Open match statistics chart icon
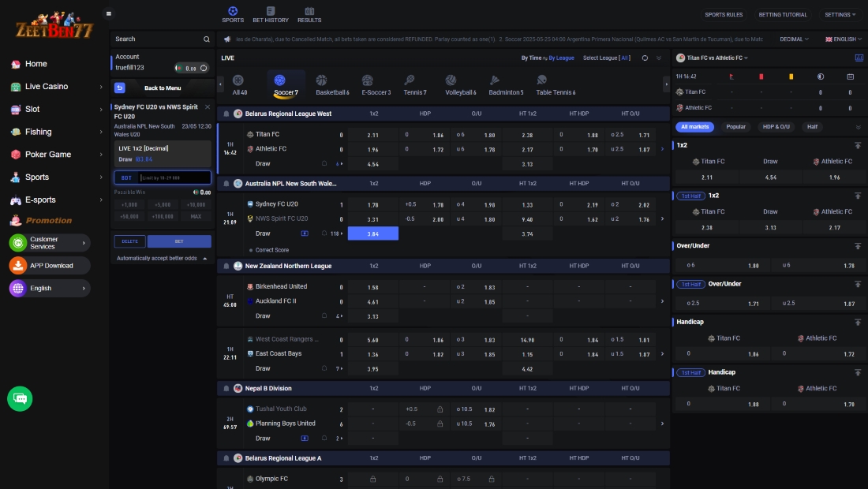This screenshot has width=868, height=489. (859, 58)
